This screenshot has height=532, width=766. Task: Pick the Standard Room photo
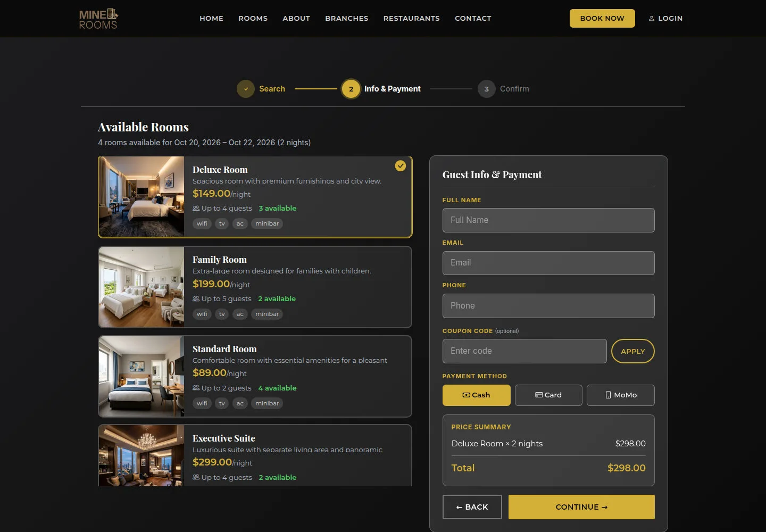(141, 376)
